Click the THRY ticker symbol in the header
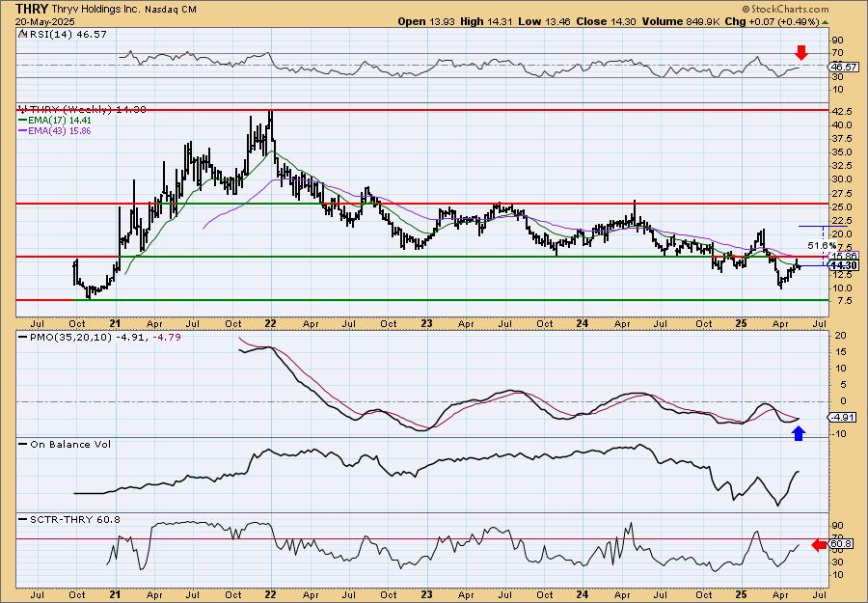The height and width of the screenshot is (603, 868). [x=32, y=9]
